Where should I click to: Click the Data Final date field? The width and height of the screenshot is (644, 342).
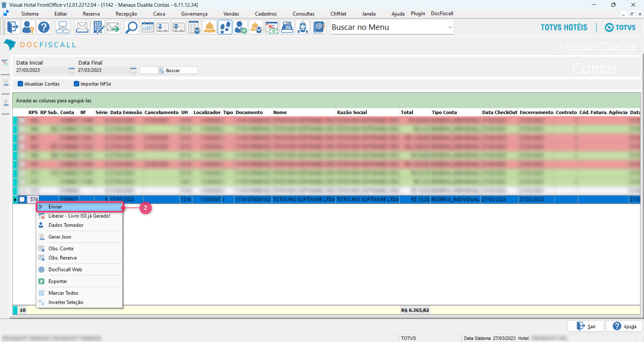[x=103, y=70]
